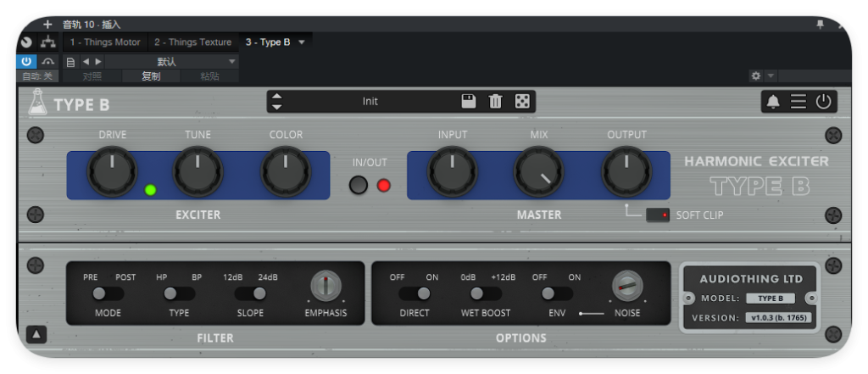
Task: Click the host gear settings icon
Action: coord(755,76)
